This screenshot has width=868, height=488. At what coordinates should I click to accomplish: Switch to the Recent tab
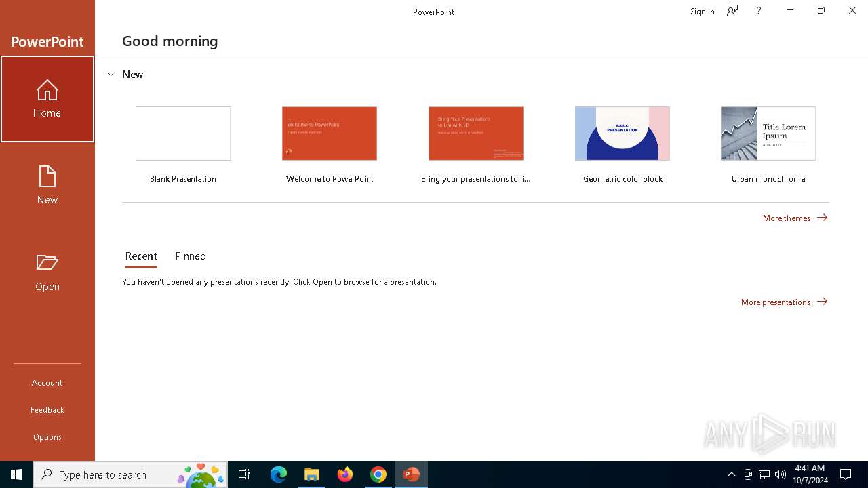click(141, 256)
